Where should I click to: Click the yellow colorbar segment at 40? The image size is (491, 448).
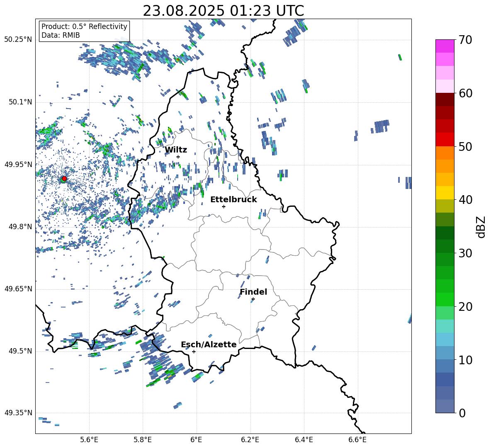coord(445,193)
